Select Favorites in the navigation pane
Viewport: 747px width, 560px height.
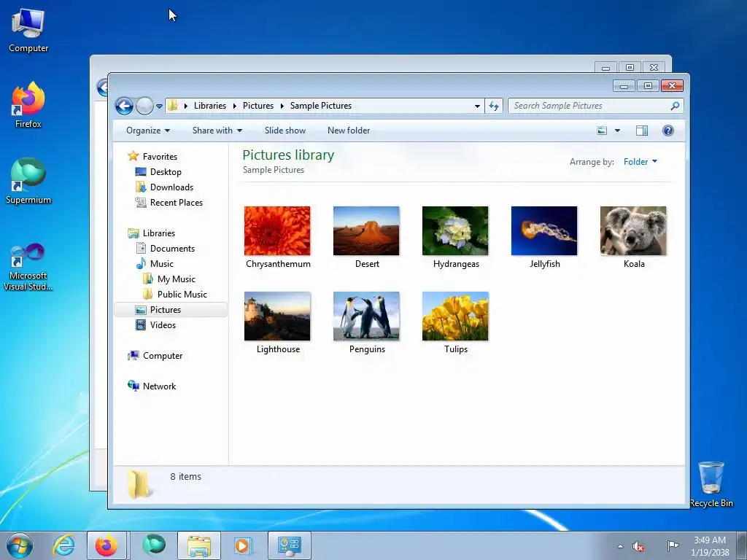click(x=160, y=156)
